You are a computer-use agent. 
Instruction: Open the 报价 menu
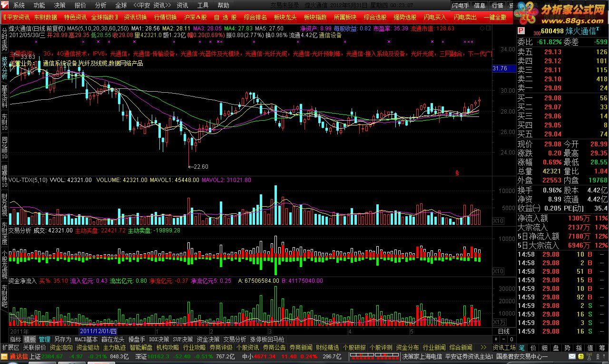(80, 5)
